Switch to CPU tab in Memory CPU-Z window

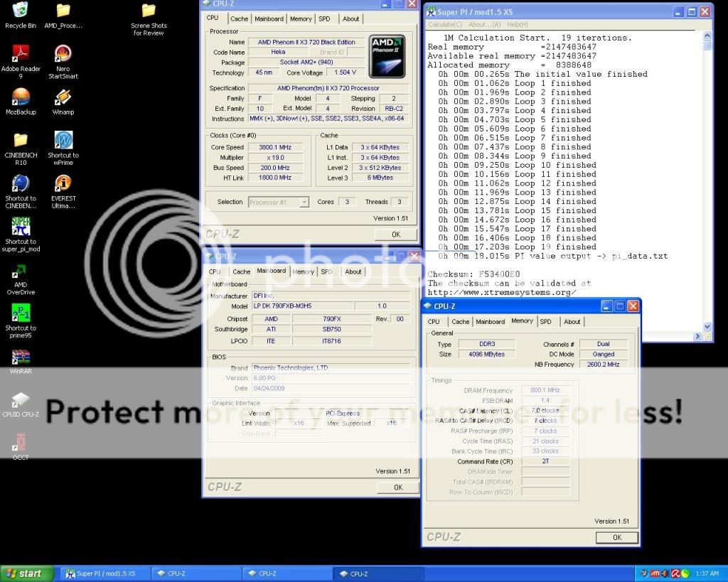pos(434,322)
